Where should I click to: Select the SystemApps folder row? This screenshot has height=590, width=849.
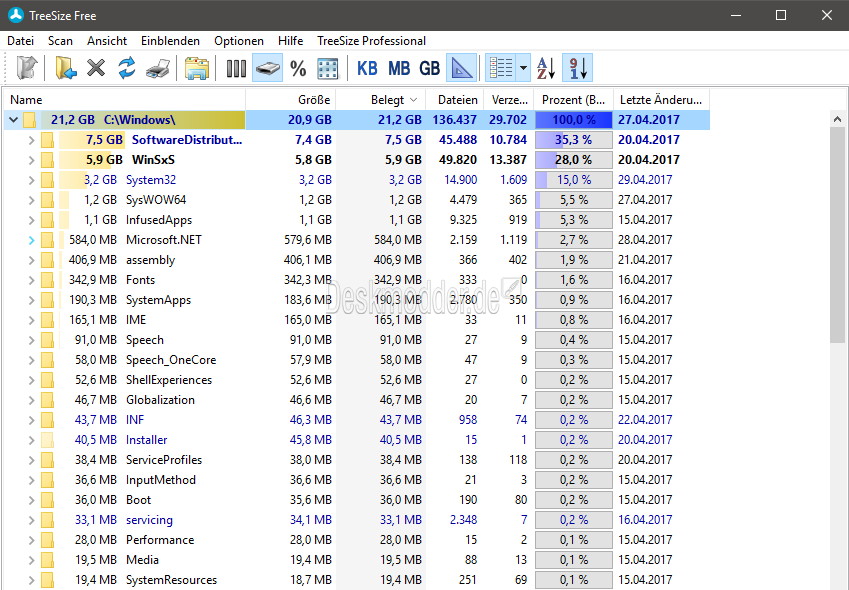coord(357,300)
